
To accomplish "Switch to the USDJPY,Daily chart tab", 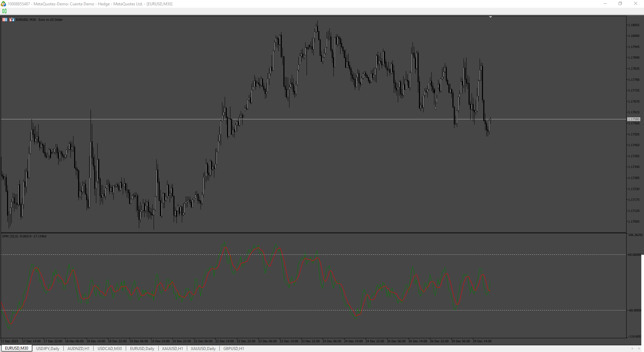I will click(x=48, y=348).
